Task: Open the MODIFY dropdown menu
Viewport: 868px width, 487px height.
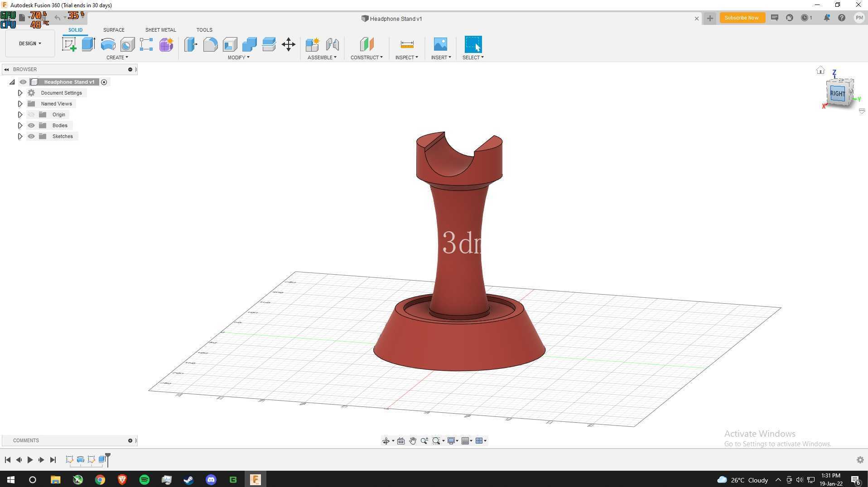Action: (x=238, y=57)
